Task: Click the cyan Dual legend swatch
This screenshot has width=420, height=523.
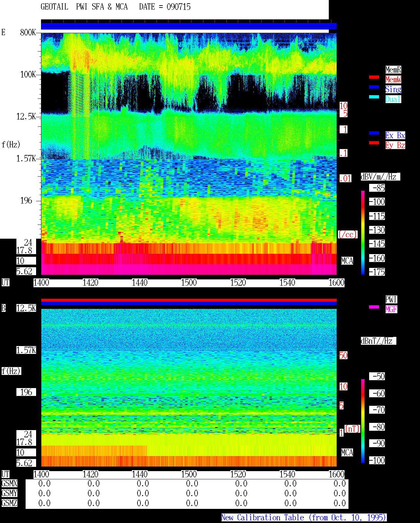Action: coord(374,97)
